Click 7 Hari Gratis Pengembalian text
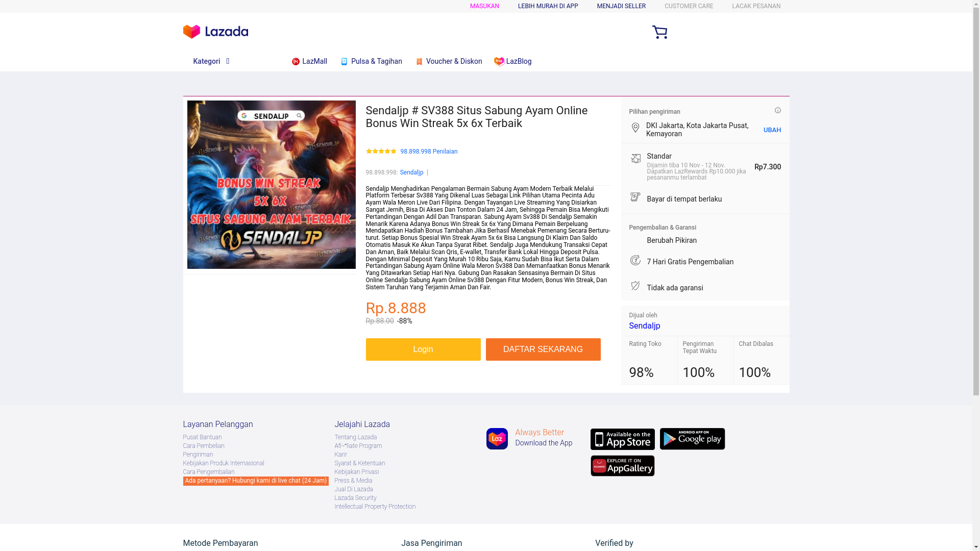 690,262
